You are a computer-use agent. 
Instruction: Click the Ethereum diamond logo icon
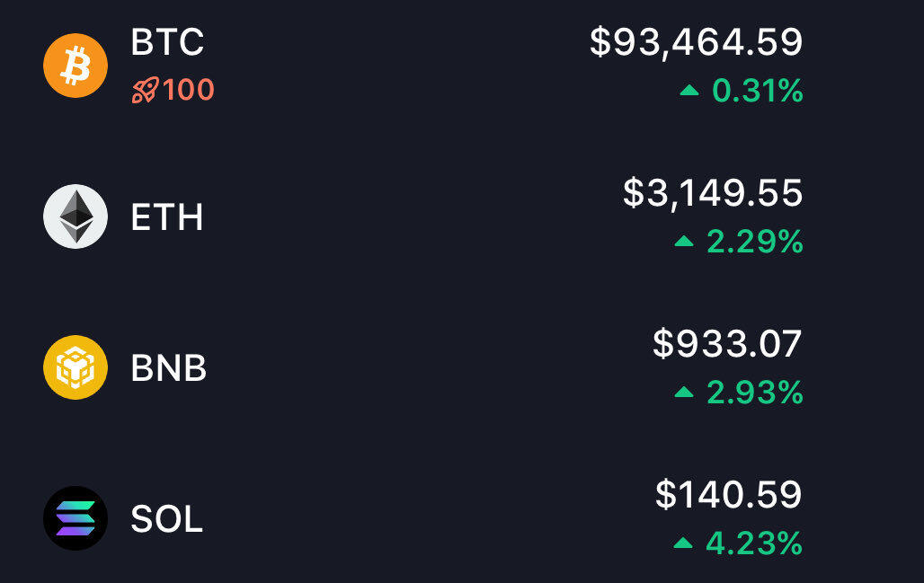76,216
